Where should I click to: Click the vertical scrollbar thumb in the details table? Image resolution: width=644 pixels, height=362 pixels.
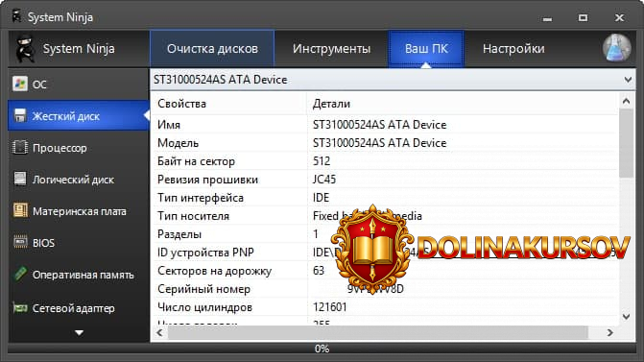(x=627, y=143)
